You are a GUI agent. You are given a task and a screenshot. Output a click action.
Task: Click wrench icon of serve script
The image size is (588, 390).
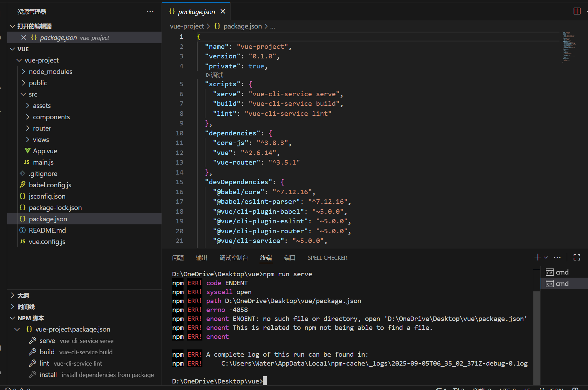coord(33,341)
